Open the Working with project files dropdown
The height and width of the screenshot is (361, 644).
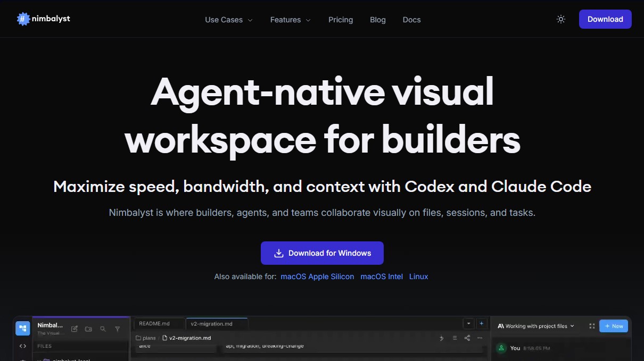tap(536, 326)
